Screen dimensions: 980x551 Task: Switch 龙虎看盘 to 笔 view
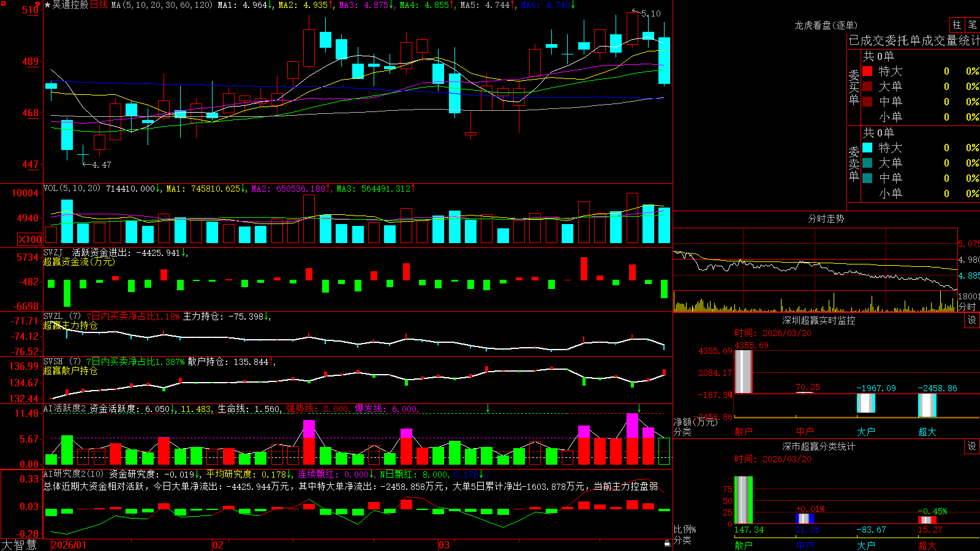[x=972, y=25]
